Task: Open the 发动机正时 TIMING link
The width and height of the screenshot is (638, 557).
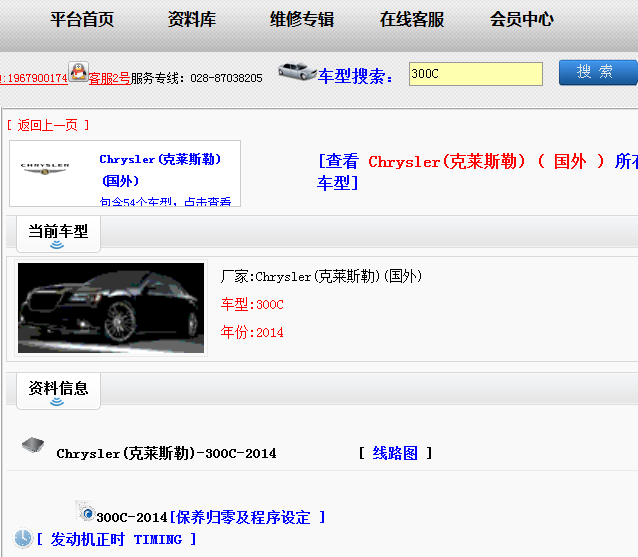Action: (116, 540)
